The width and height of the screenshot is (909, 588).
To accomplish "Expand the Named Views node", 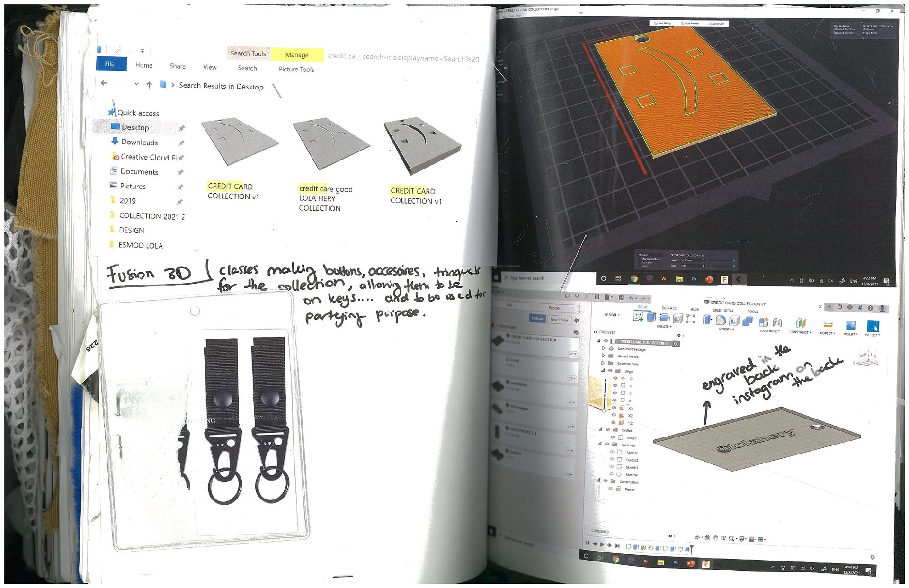I will (603, 356).
